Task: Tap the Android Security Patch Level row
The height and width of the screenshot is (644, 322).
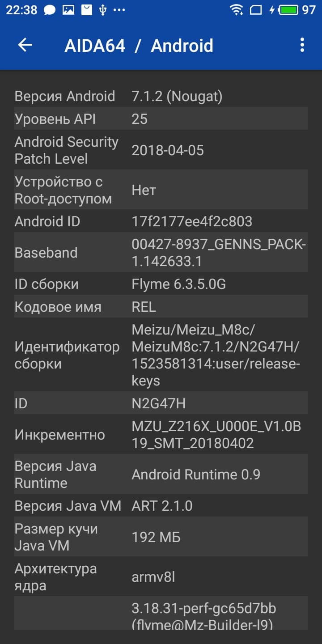Action: 161,150
